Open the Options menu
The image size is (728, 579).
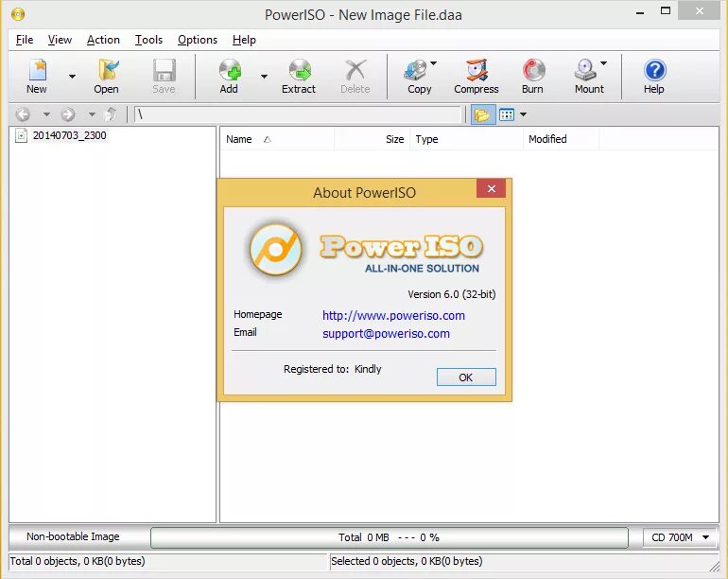pos(198,40)
